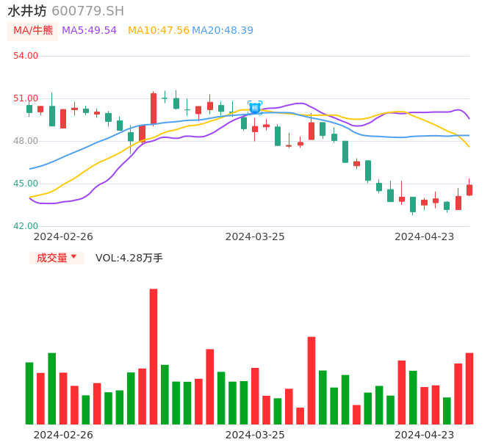Click the large red candlestick near 51.00
The height and width of the screenshot is (445, 504).
pos(154,109)
